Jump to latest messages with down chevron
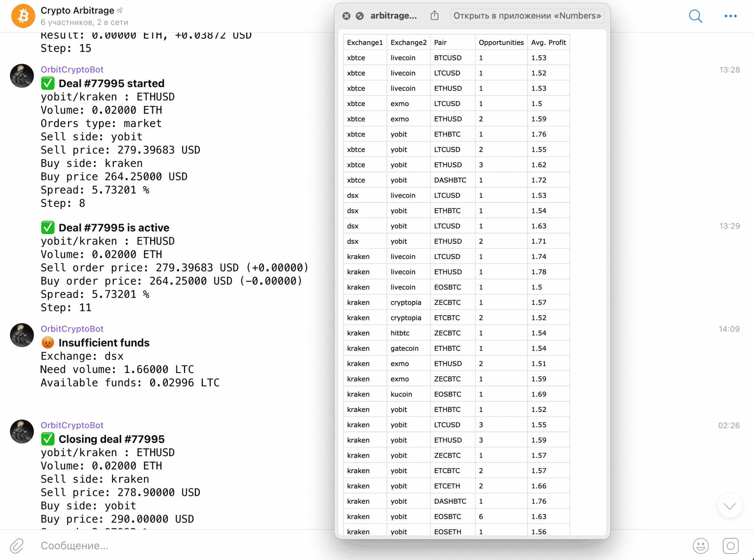The width and height of the screenshot is (754, 560). [730, 506]
